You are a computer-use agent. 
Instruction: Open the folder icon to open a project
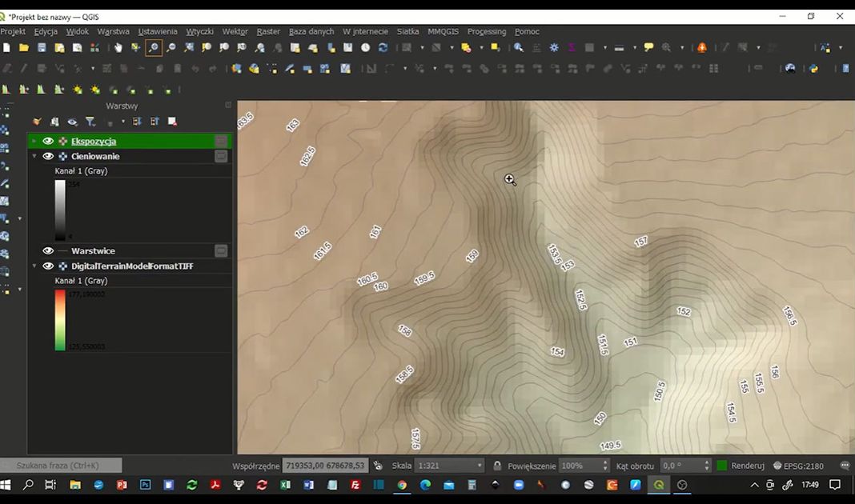point(24,48)
